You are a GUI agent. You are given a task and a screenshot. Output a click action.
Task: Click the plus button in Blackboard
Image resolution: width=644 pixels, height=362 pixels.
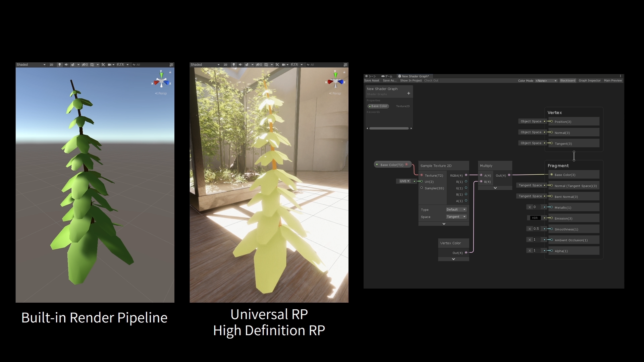pos(409,93)
